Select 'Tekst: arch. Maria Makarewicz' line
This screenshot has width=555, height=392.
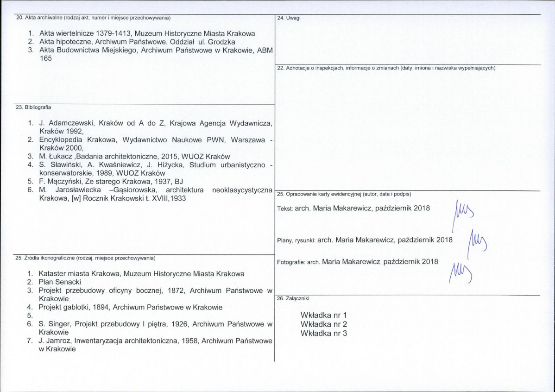pyautogui.click(x=353, y=208)
